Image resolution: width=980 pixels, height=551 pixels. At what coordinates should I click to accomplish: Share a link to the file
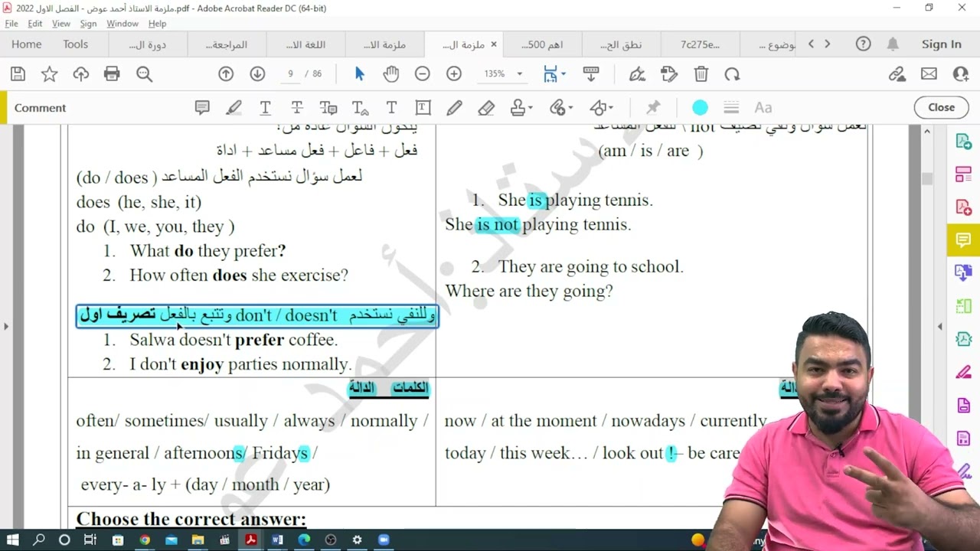click(x=897, y=74)
